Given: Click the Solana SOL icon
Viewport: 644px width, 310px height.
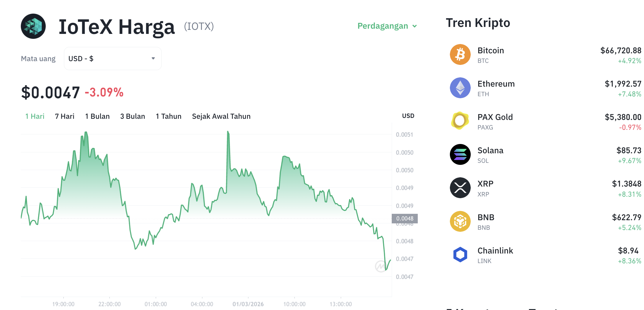Looking at the screenshot, I should point(460,154).
